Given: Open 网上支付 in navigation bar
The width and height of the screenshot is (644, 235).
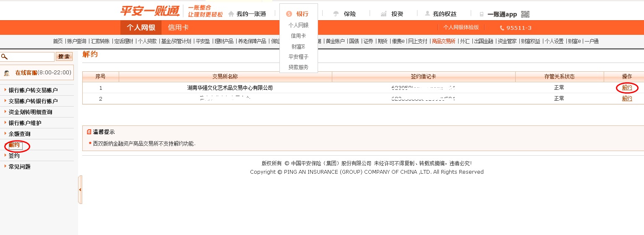Looking at the screenshot, I should [x=418, y=41].
